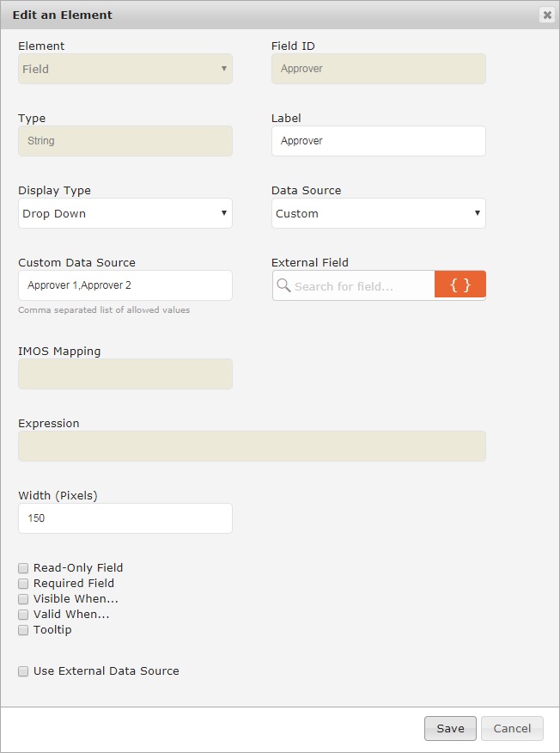The width and height of the screenshot is (560, 753).
Task: Enable the Tooltip checkbox
Action: click(x=23, y=629)
